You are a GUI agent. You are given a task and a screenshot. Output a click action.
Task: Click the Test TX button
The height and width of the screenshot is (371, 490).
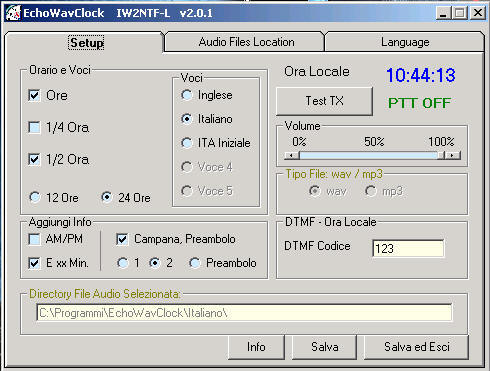click(x=324, y=101)
